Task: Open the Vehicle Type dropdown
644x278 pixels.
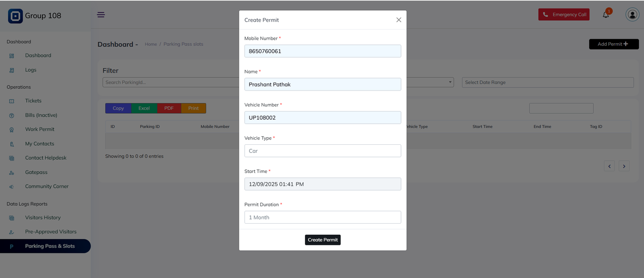Action: [323, 151]
